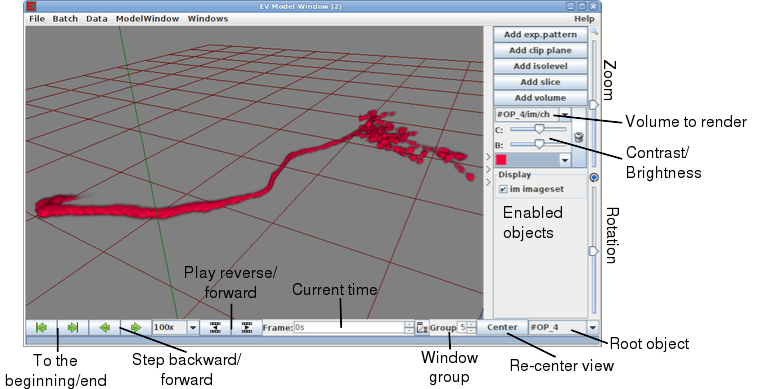Viewport: 762px width, 389px height.
Task: Open the ModelWindow menu
Action: [x=147, y=18]
